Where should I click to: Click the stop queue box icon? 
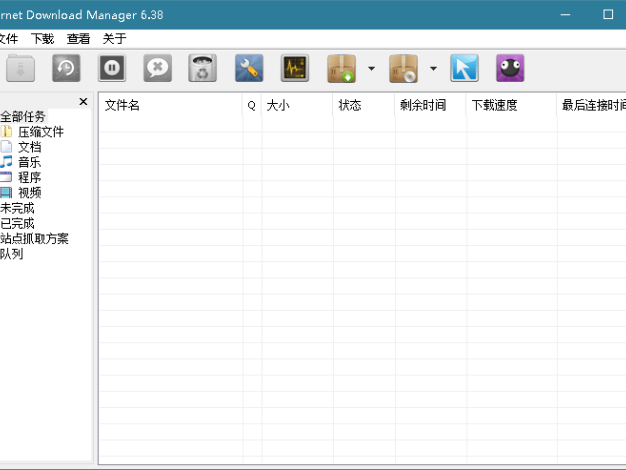coord(404,69)
